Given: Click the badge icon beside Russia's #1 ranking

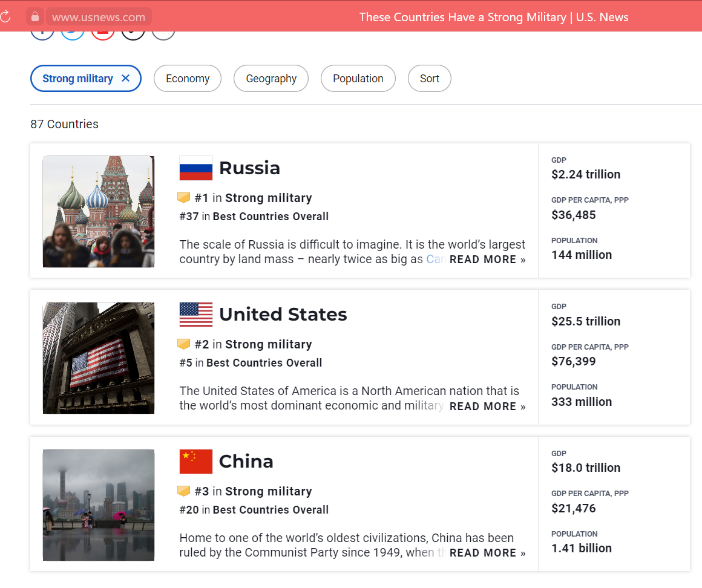Looking at the screenshot, I should [184, 198].
